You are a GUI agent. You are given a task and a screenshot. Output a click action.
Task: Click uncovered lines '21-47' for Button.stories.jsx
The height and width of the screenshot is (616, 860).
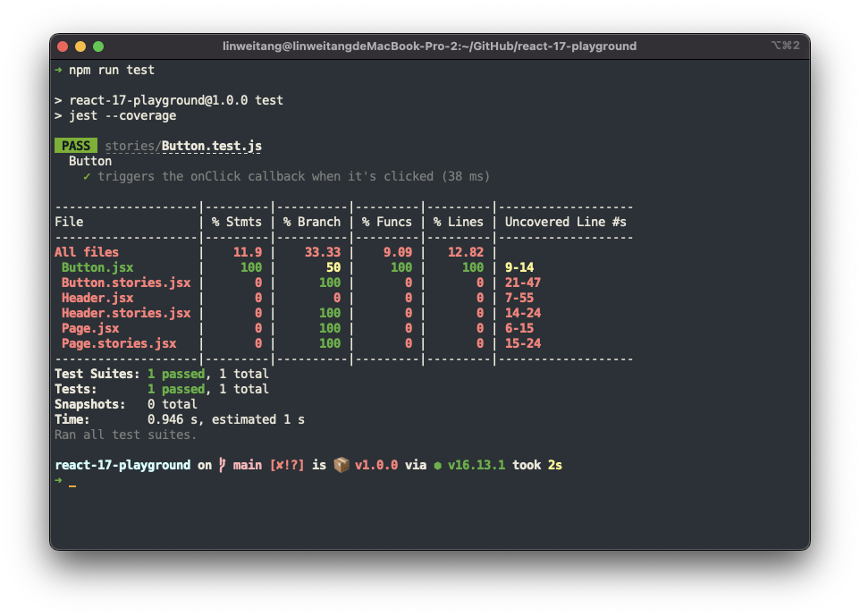coord(523,283)
